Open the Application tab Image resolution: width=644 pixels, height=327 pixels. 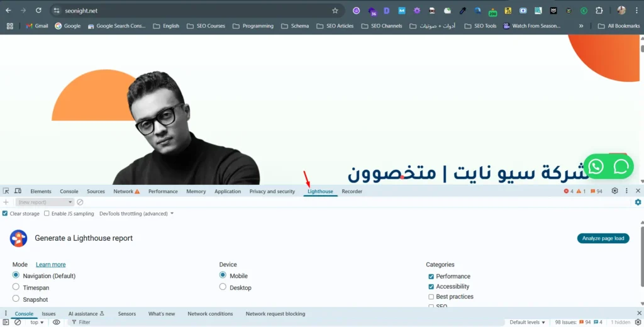pos(228,191)
